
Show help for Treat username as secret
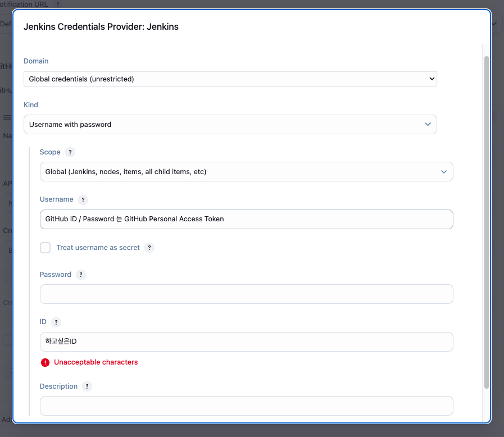pos(149,248)
